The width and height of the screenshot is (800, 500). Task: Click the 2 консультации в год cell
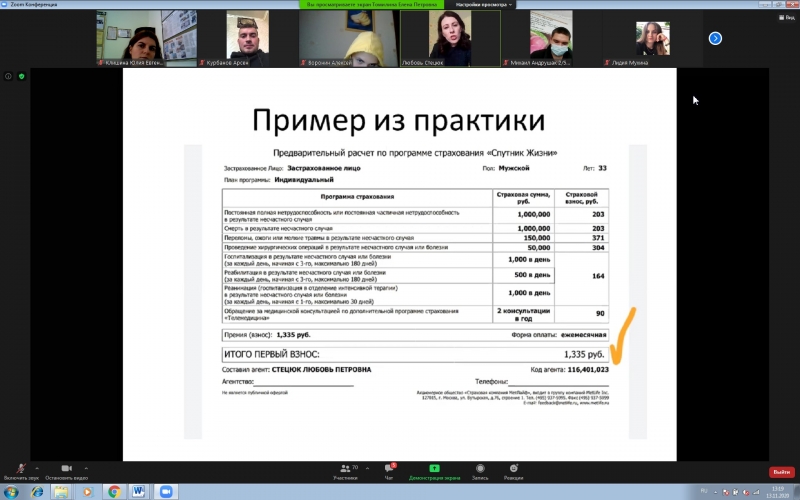(523, 314)
